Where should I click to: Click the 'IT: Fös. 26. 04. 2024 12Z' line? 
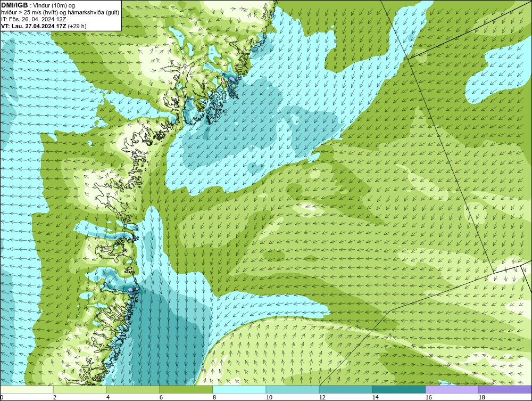(34, 19)
